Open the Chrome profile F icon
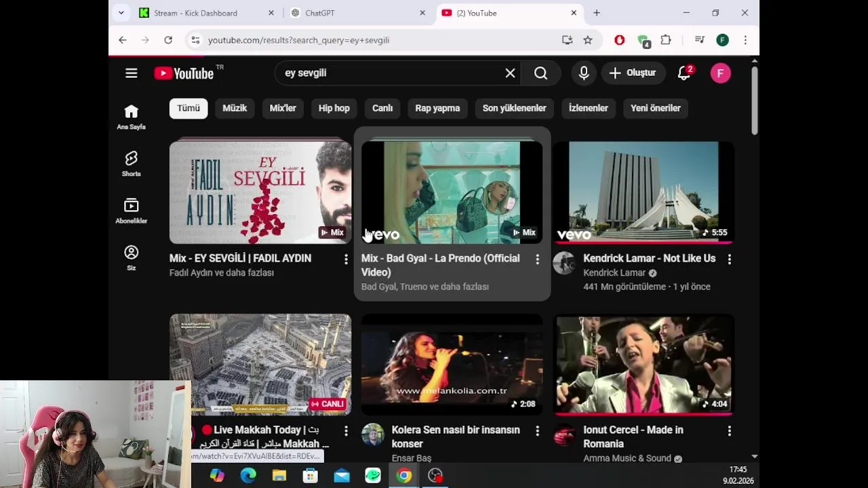Image resolution: width=868 pixels, height=488 pixels. (x=722, y=40)
